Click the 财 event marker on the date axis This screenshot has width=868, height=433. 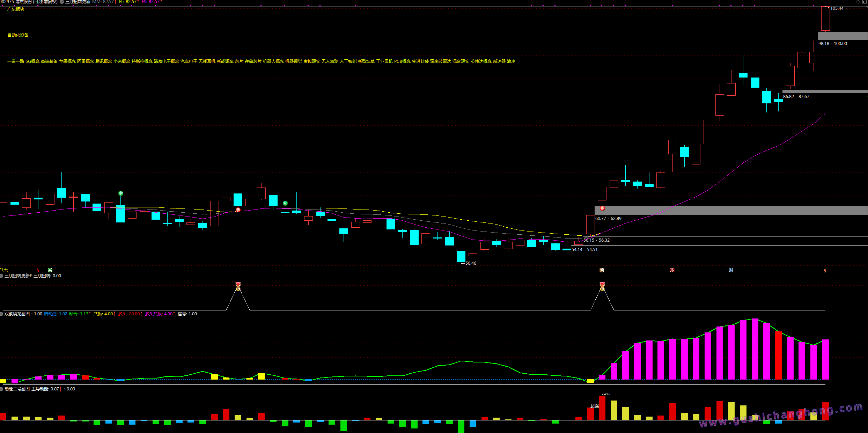pyautogui.click(x=731, y=270)
